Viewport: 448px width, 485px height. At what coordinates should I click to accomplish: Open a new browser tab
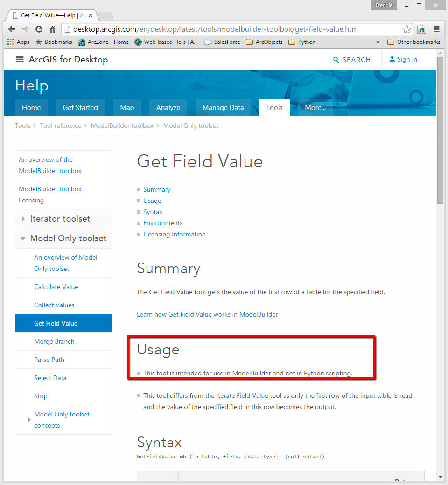click(x=106, y=15)
